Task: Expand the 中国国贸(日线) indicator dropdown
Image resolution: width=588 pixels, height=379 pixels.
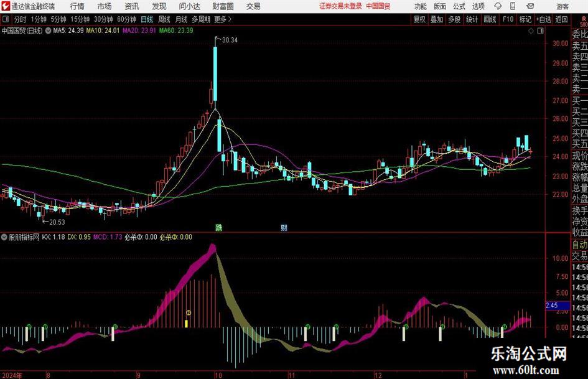Action: pos(48,30)
